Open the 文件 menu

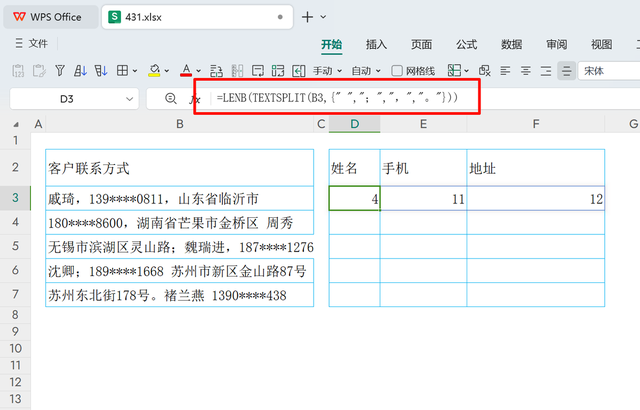click(x=31, y=43)
